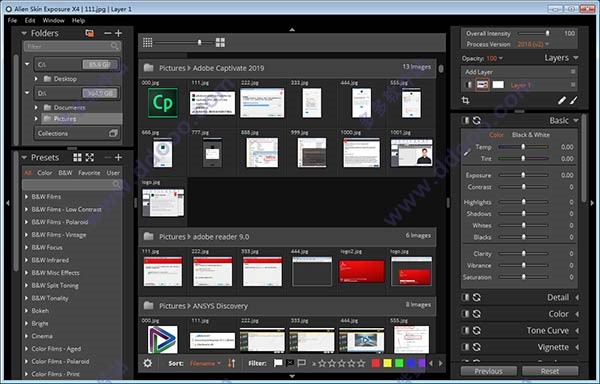The image size is (600, 384).
Task: Expand the Tone Curve panel
Action: [x=577, y=330]
